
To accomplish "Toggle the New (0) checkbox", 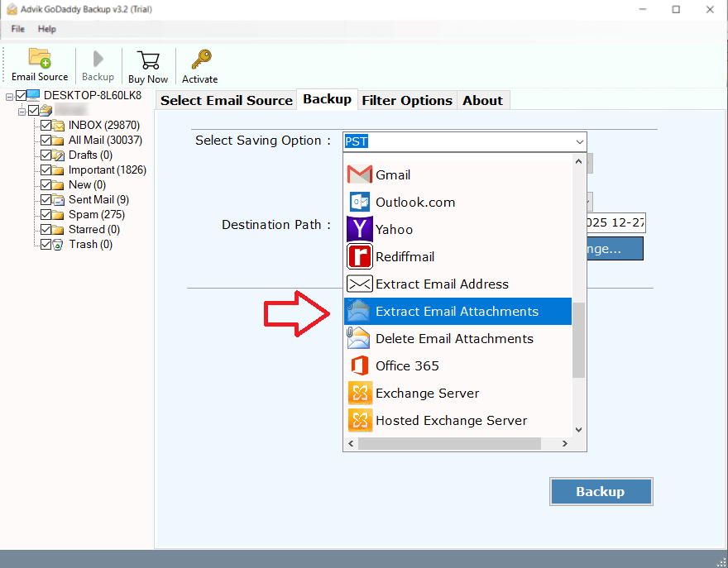I will [46, 184].
